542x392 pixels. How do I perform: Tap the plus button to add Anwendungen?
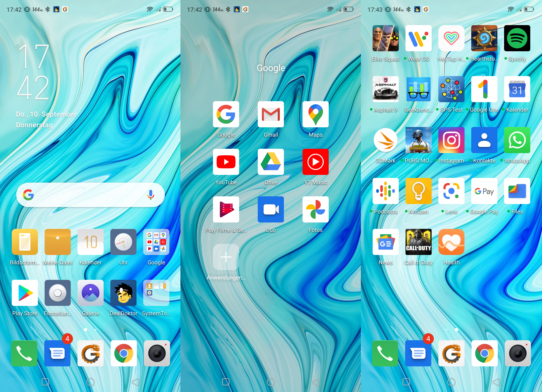(226, 257)
